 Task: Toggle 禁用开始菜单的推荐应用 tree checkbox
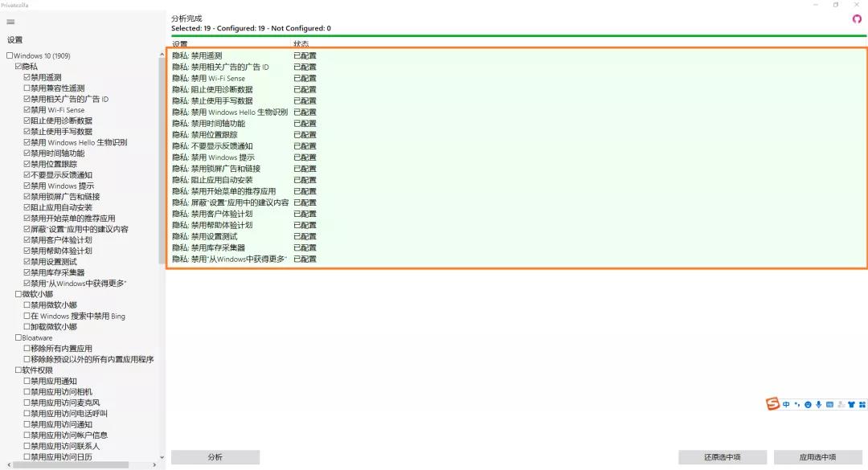27,218
